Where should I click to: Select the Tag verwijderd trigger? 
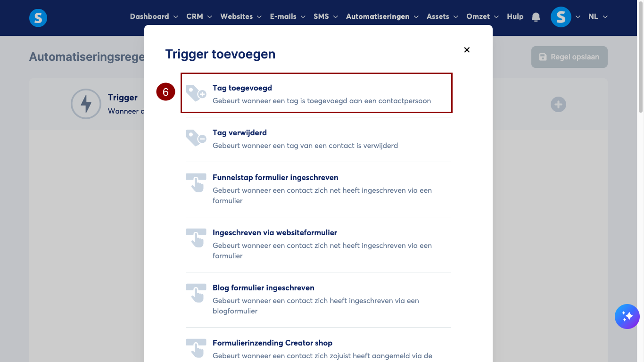click(318, 139)
